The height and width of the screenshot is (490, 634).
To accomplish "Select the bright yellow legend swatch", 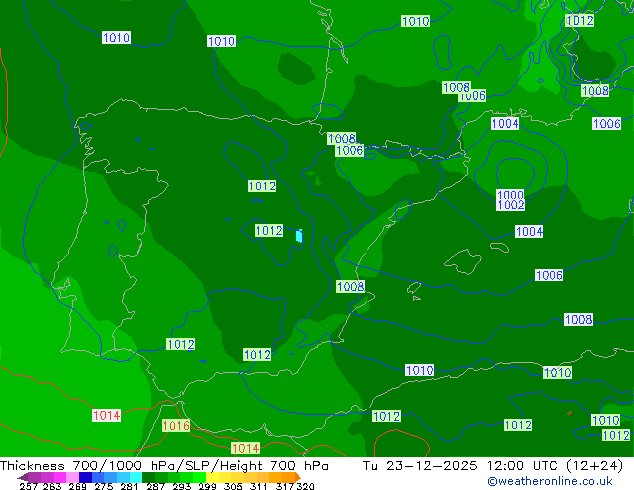I will coord(212,477).
